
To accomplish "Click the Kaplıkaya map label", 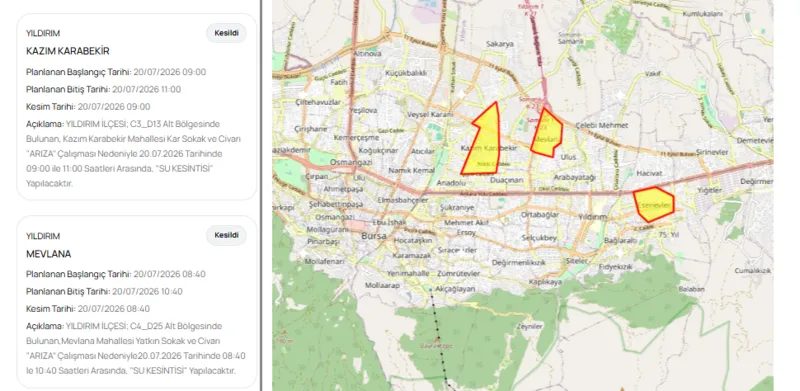I will pos(545,282).
